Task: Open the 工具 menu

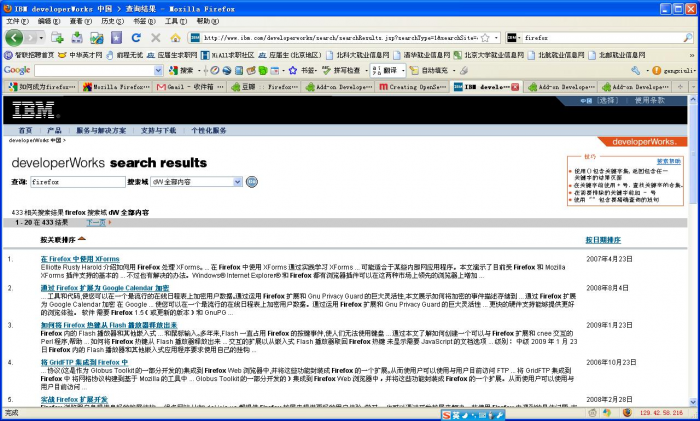Action: (176, 21)
